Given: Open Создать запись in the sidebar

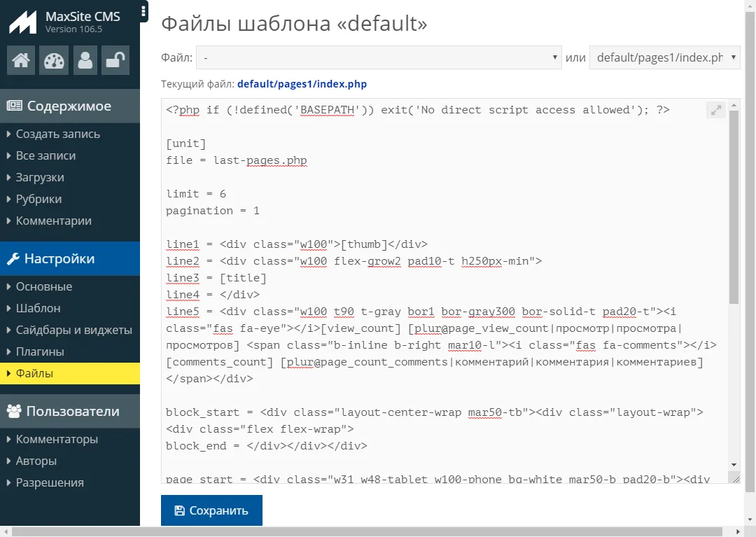Looking at the screenshot, I should click(x=58, y=134).
